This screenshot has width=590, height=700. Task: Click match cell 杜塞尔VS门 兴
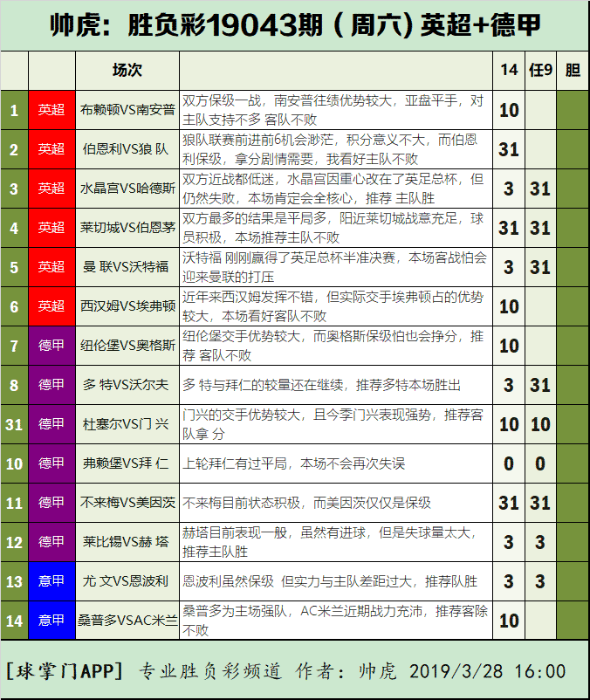[127, 424]
